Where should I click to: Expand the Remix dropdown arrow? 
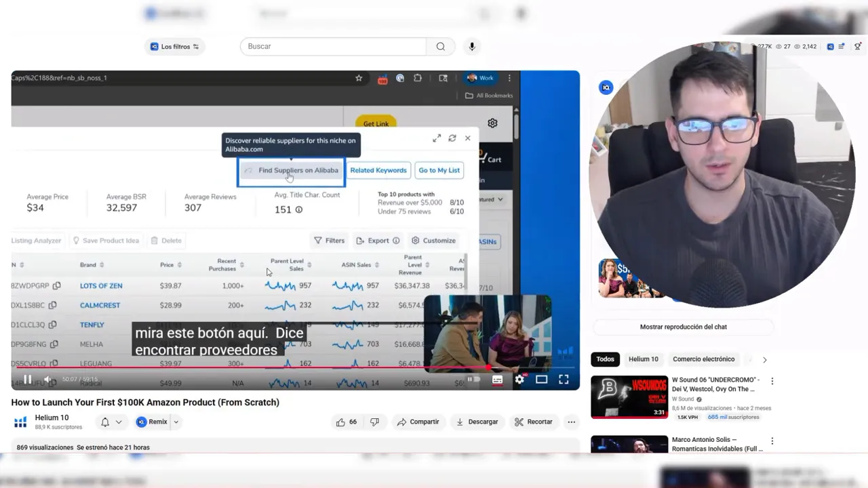(176, 422)
